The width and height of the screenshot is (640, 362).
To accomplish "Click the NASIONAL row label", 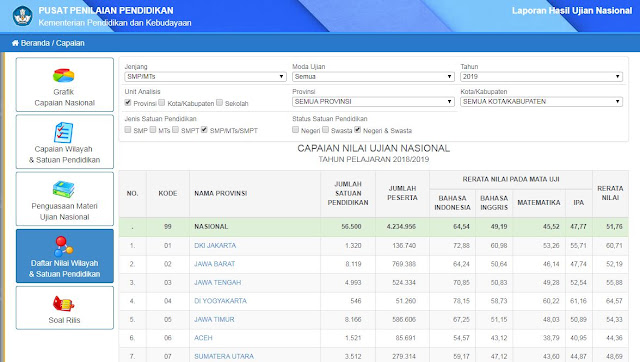I will coord(211,227).
